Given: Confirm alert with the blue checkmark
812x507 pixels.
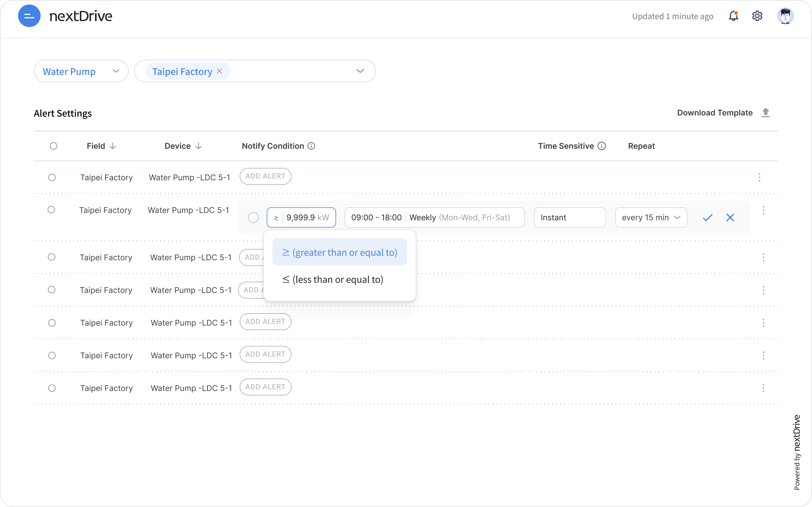Looking at the screenshot, I should point(707,218).
